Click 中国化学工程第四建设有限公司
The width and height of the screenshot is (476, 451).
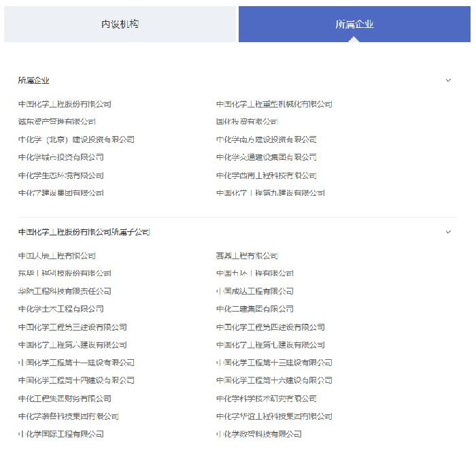pos(270,327)
